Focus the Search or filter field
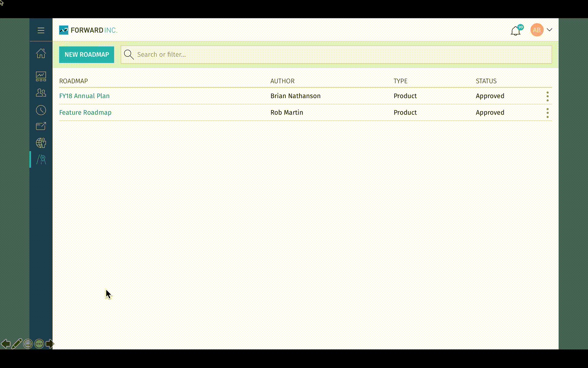The image size is (588, 368). [337, 55]
